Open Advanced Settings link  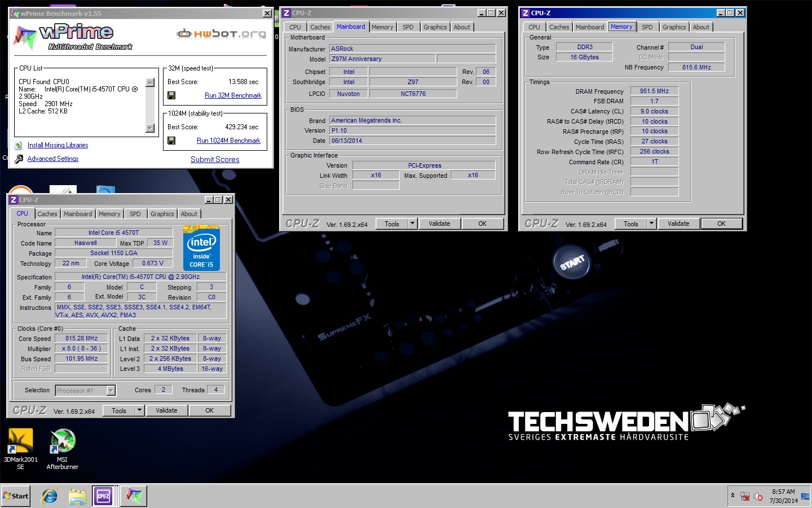[53, 159]
